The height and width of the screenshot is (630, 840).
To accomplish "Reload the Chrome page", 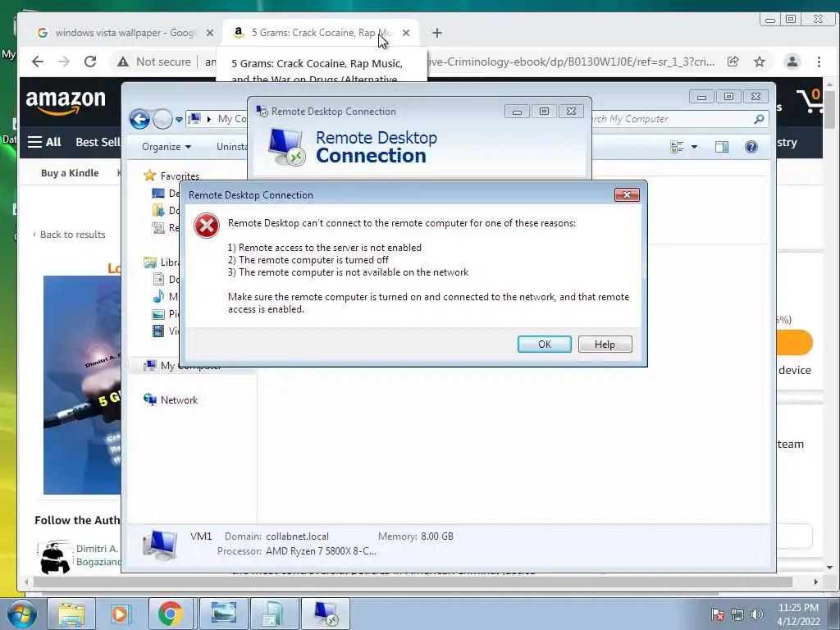I will point(90,62).
